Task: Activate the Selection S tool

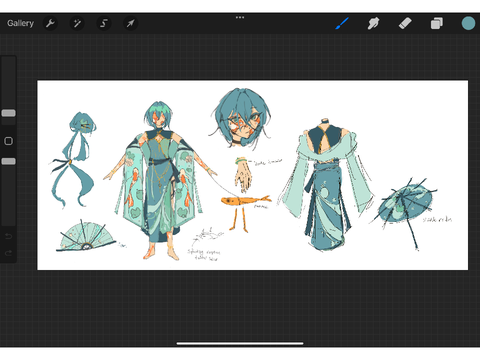Action: (x=104, y=23)
